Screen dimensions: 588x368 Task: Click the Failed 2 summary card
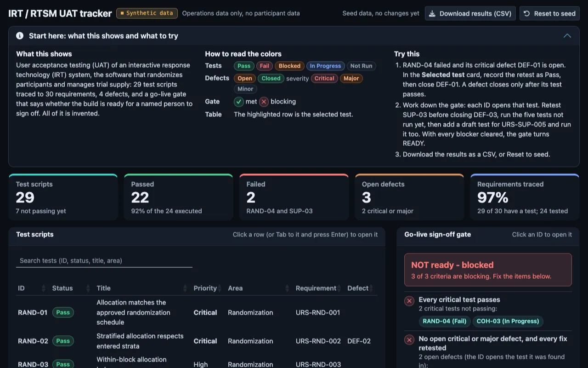click(294, 197)
